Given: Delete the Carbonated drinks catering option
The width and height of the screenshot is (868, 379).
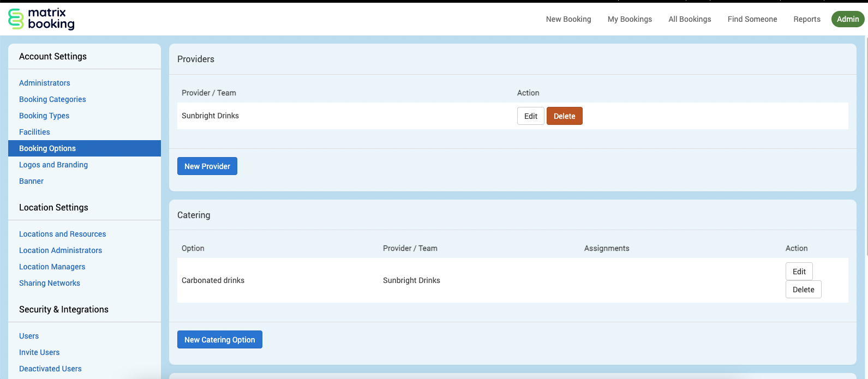Looking at the screenshot, I should (x=803, y=290).
